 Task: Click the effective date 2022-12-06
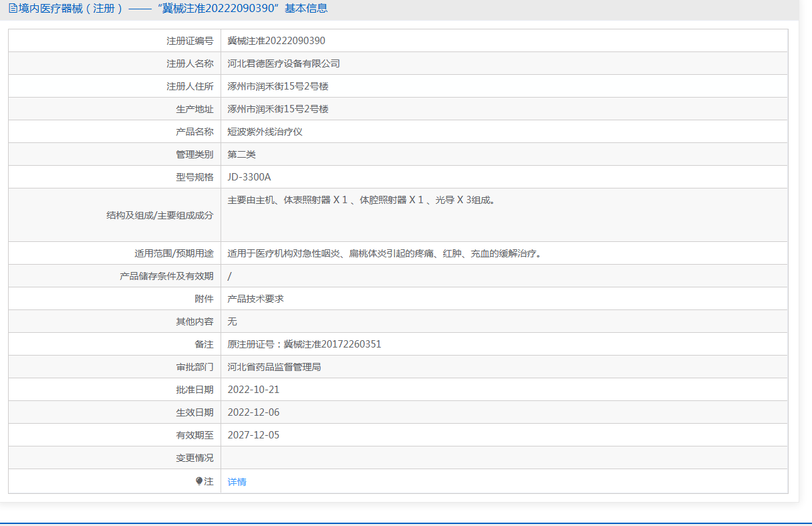point(254,412)
